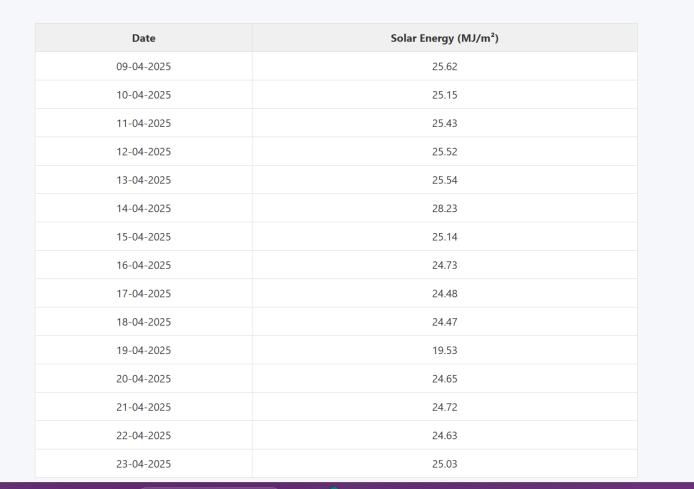This screenshot has width=694, height=489.
Task: Click the 24.72 solar energy value
Action: pyautogui.click(x=444, y=407)
